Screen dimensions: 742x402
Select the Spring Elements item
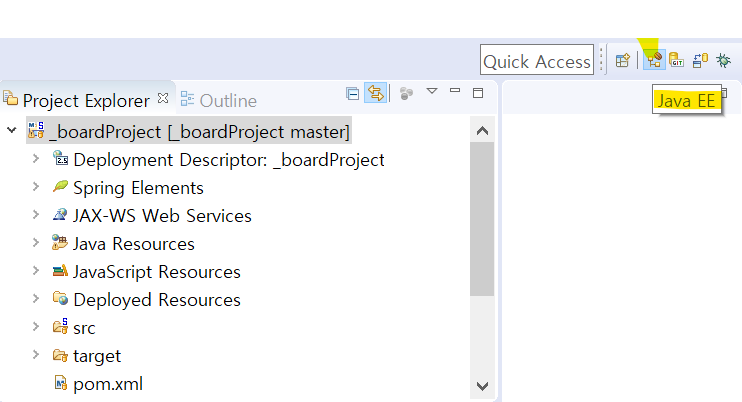(138, 188)
